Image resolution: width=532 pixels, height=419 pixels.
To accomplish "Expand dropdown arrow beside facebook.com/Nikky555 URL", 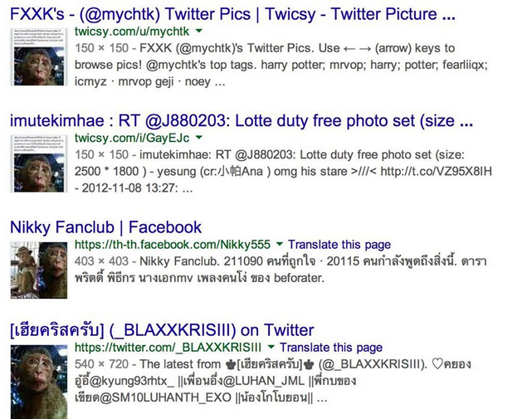I will [x=280, y=244].
